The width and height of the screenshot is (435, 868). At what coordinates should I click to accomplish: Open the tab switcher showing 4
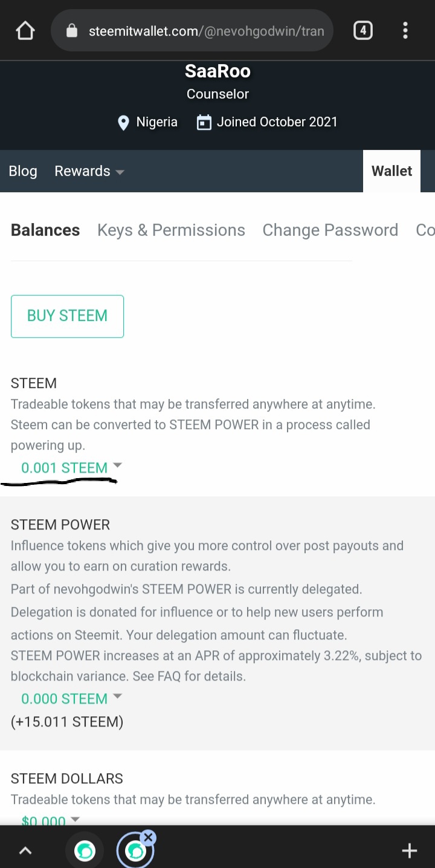click(362, 30)
